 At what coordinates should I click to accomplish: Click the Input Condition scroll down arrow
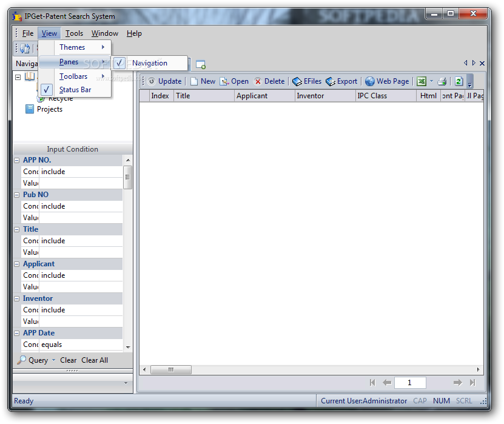pyautogui.click(x=128, y=347)
